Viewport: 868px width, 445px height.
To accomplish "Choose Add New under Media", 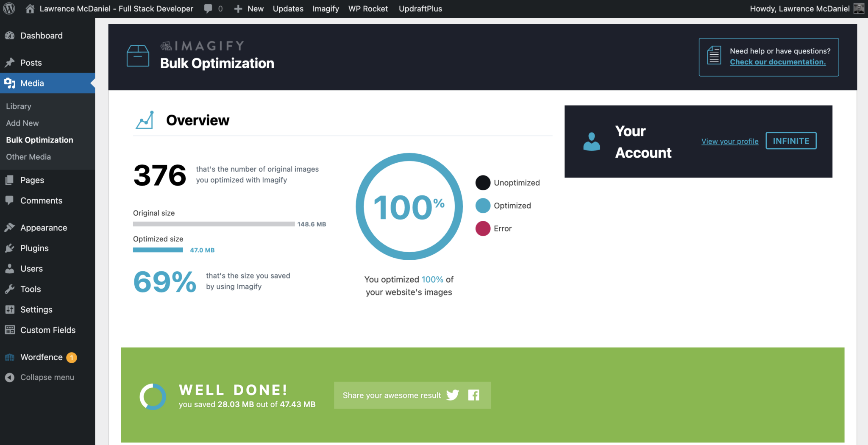I will coord(22,123).
